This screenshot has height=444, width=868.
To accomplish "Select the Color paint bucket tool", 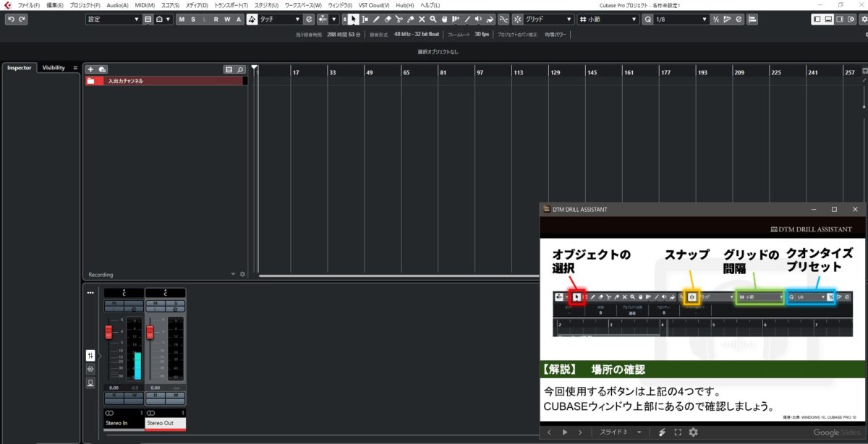I will point(490,20).
